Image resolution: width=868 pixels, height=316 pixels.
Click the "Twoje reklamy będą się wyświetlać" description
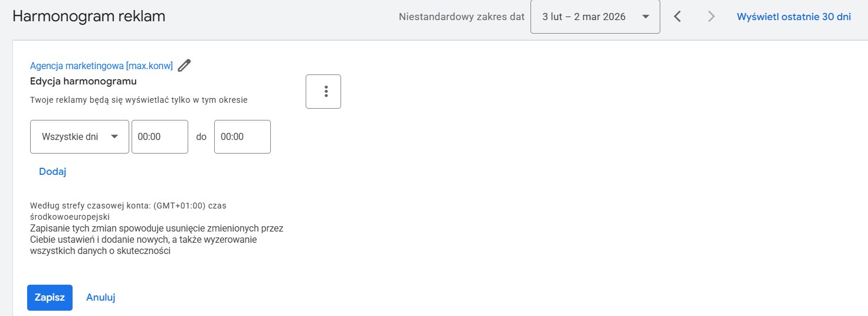(x=139, y=100)
